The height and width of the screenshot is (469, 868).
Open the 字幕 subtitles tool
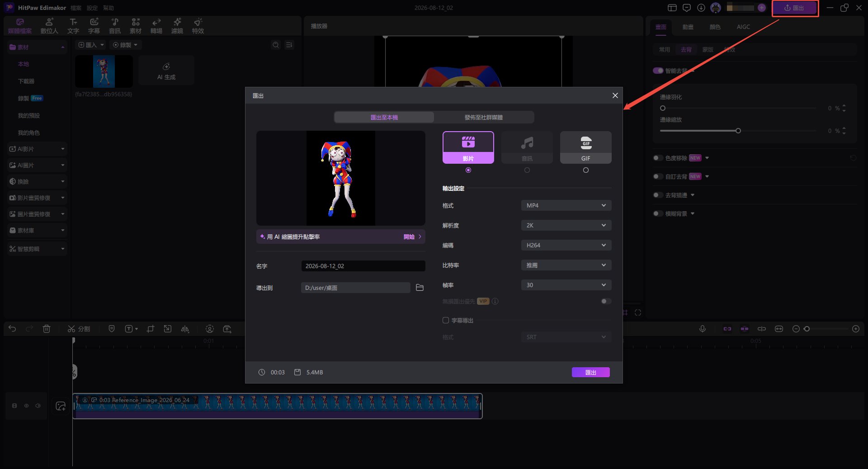(94, 26)
